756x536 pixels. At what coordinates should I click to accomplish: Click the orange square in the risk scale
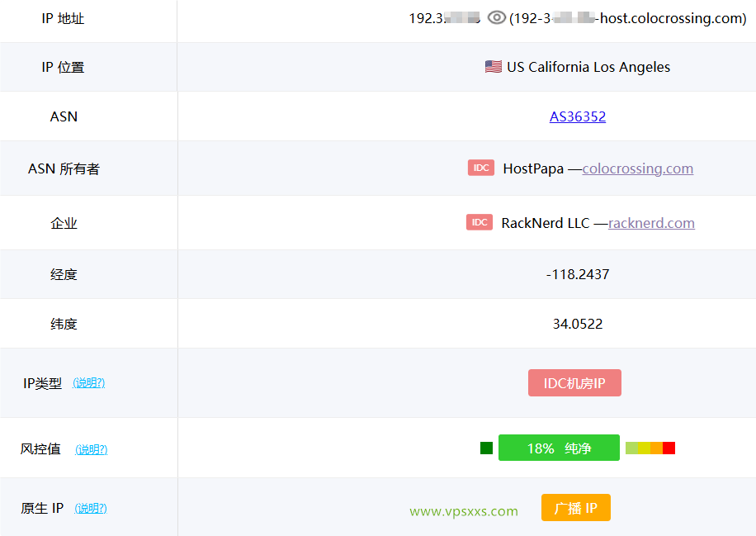click(x=657, y=448)
